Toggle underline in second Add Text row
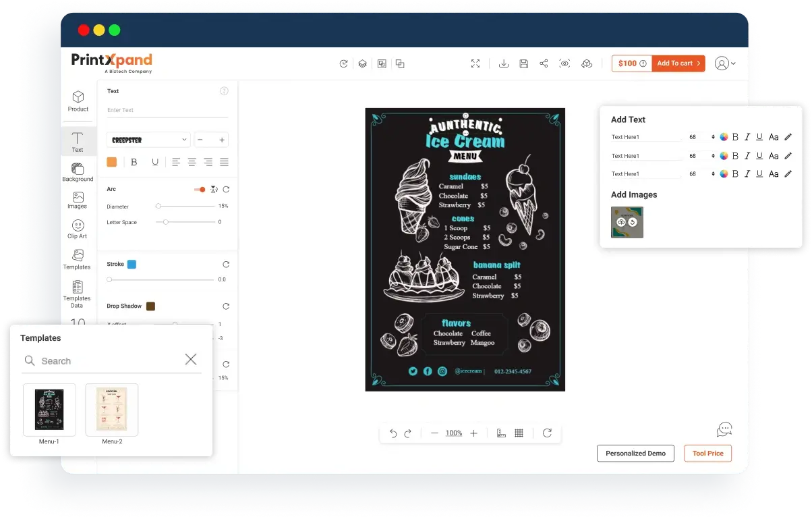 pos(759,156)
